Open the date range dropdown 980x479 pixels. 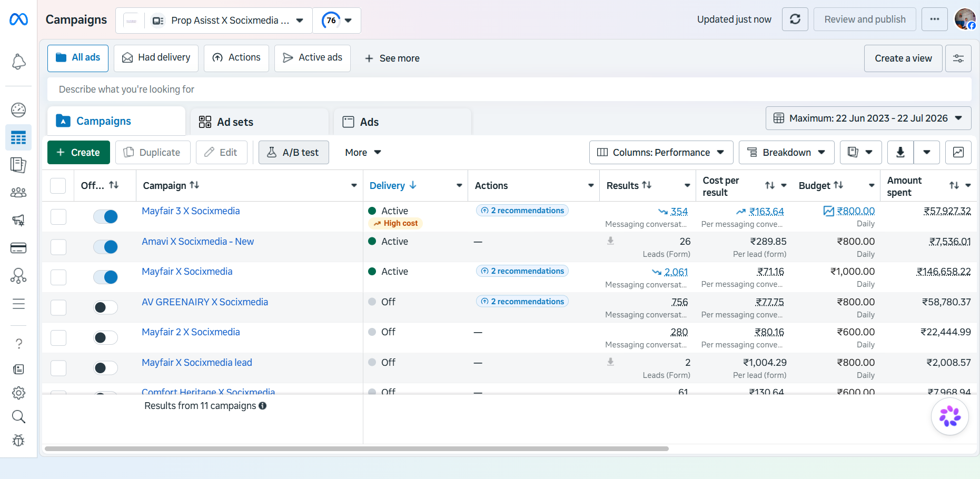[868, 118]
